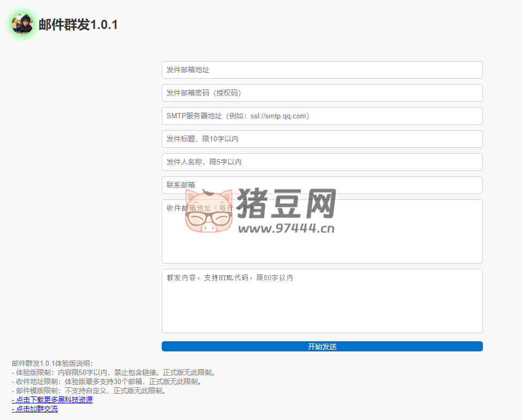Click the 发件邮箱地址 input field
Viewport: 522px width, 420px height.
tap(321, 70)
